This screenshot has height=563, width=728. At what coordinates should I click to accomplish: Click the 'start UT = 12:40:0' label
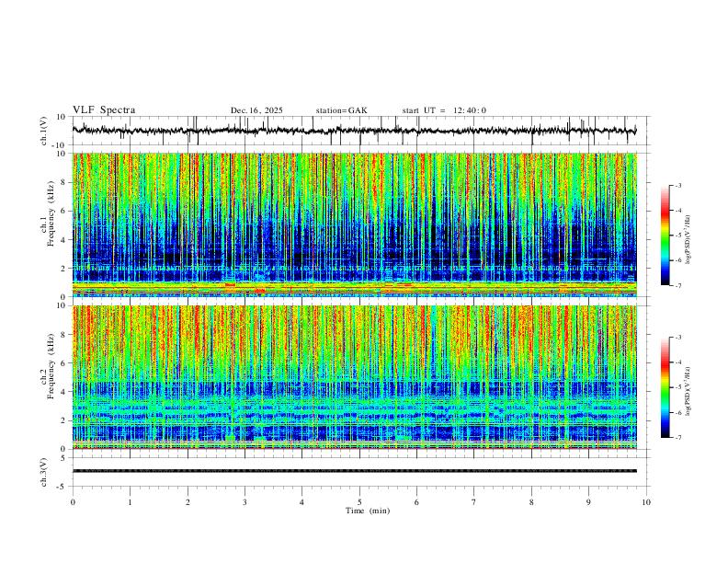(x=444, y=110)
